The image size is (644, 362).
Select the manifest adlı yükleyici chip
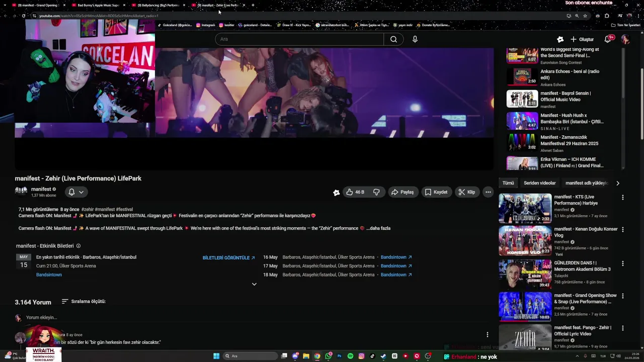click(587, 183)
